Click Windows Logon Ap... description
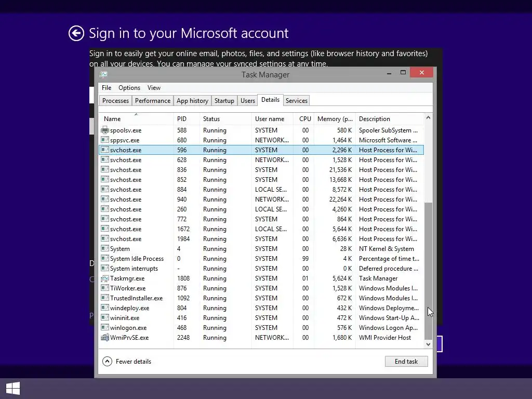The width and height of the screenshot is (532, 399). 388,328
